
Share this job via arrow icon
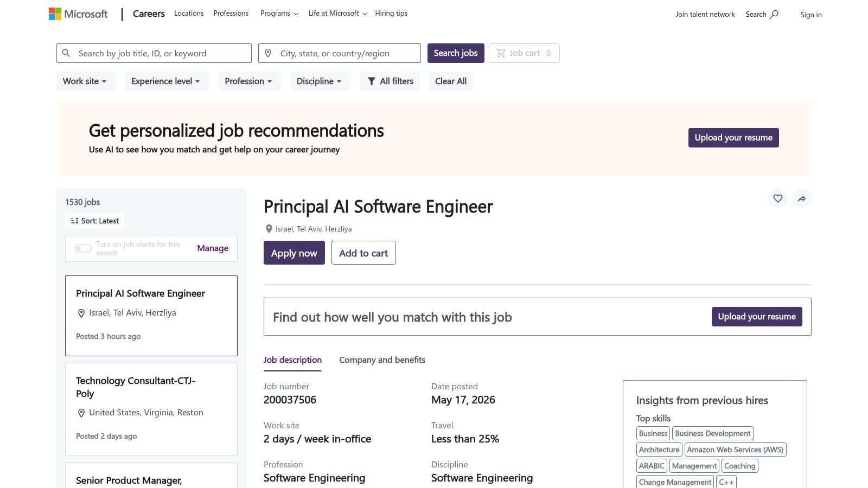(x=802, y=198)
